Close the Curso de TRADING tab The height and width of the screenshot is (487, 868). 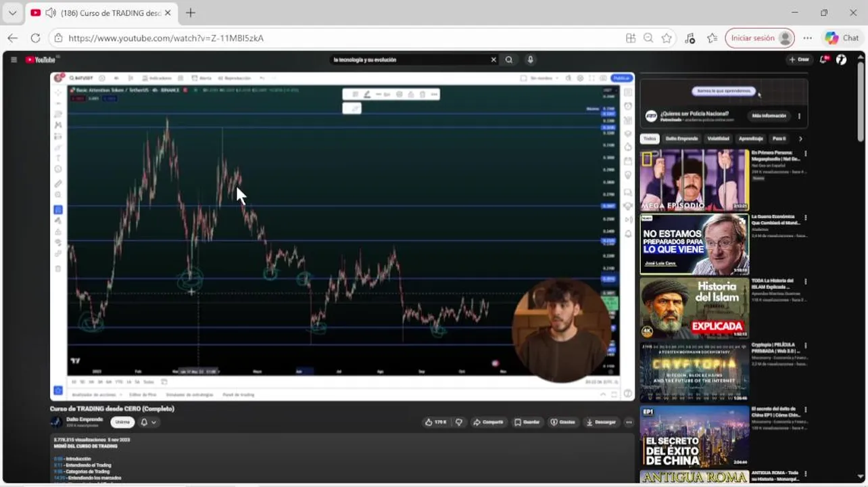[x=168, y=13]
